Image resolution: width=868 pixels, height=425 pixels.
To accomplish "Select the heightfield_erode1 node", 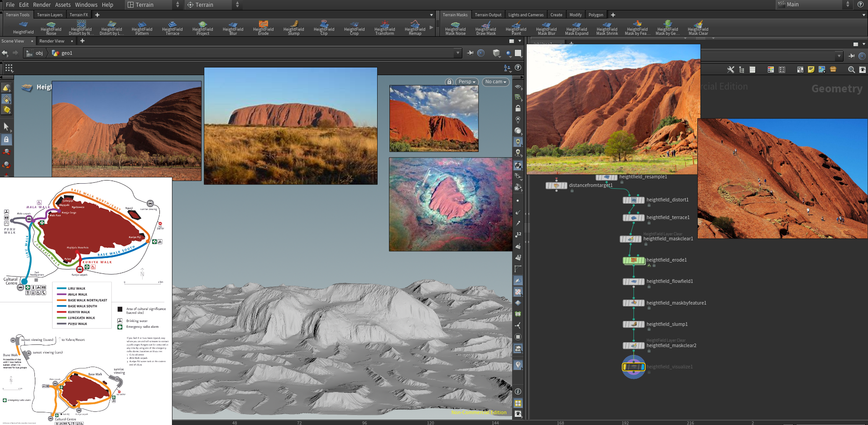I will (x=633, y=260).
